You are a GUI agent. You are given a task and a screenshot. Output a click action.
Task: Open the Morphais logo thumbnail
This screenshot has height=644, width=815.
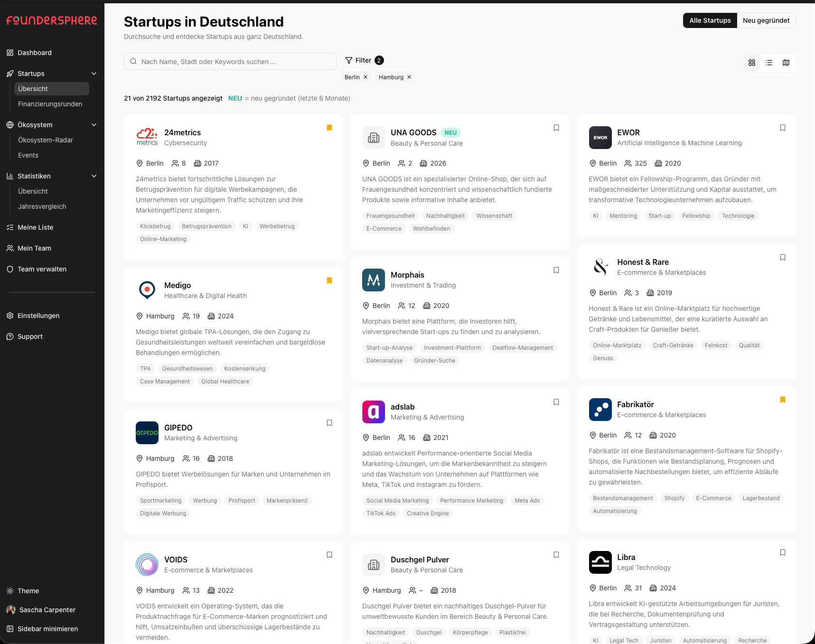(374, 280)
